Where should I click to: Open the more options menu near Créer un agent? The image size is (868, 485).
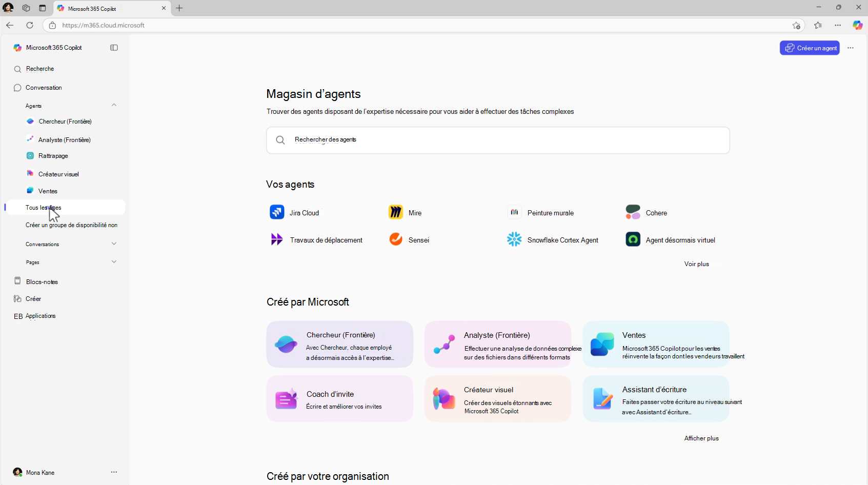tap(851, 48)
